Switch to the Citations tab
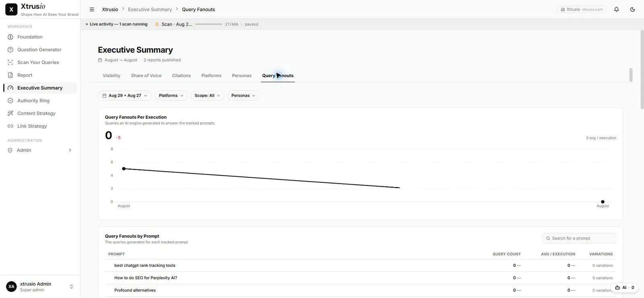Viewport: 644px width, 298px height. (x=181, y=76)
